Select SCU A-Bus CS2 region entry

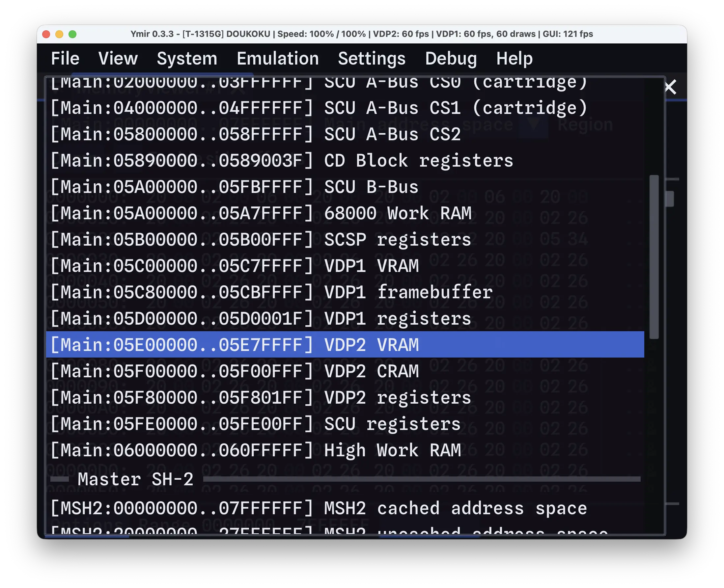tap(345, 134)
